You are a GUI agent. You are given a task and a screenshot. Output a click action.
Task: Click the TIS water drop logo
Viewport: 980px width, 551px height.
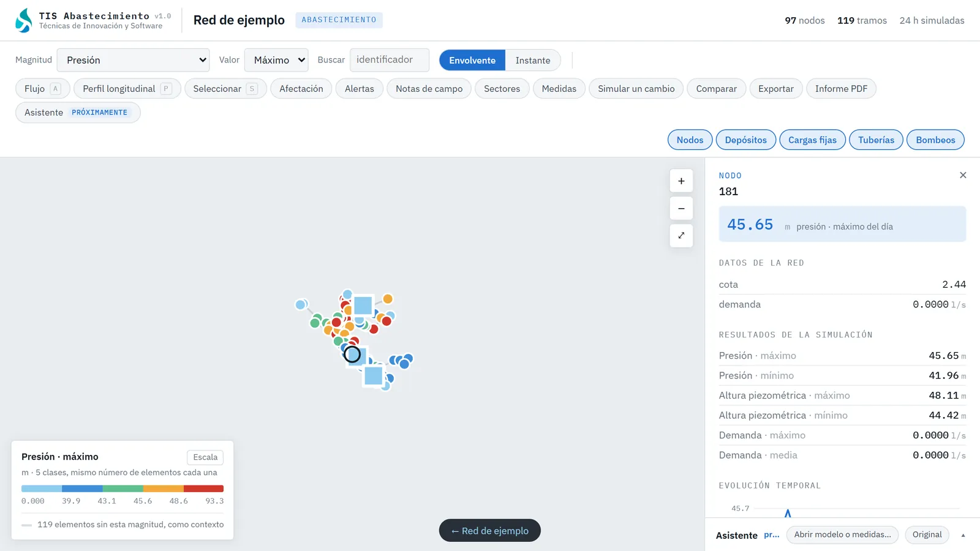(24, 20)
